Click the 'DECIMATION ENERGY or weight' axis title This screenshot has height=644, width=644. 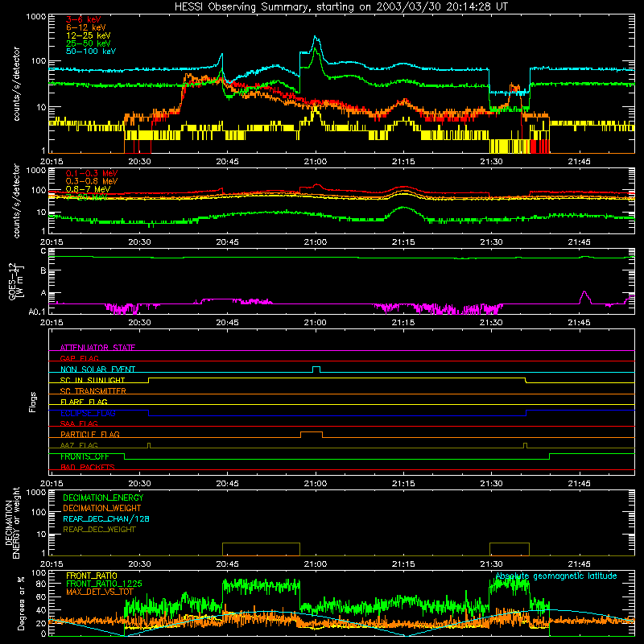point(12,522)
